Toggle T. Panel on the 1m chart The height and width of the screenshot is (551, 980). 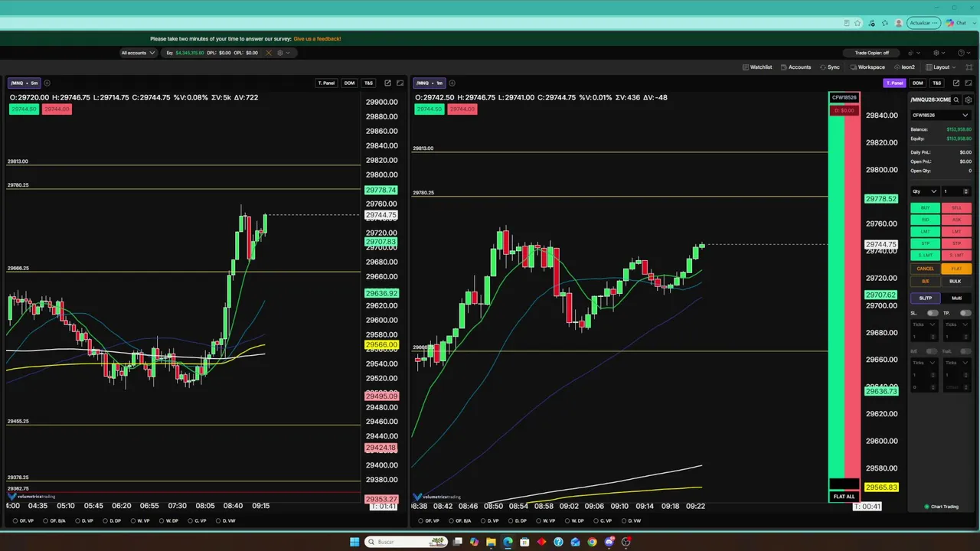point(894,83)
